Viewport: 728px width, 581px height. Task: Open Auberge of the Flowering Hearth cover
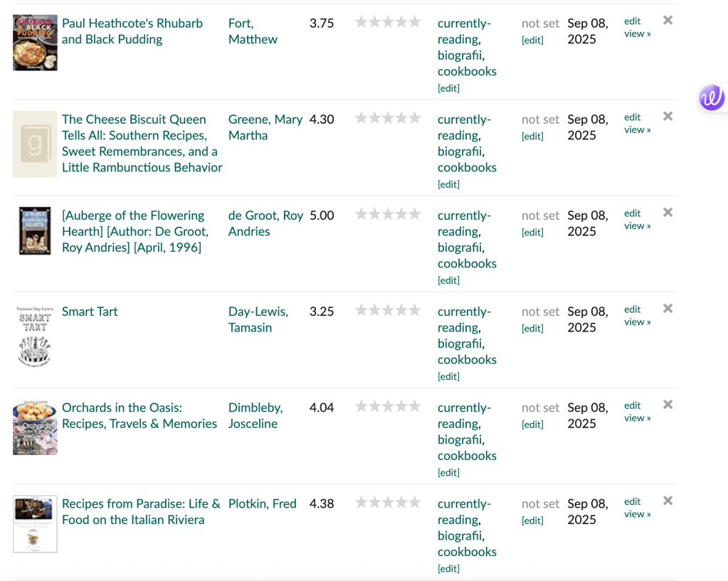(34, 231)
